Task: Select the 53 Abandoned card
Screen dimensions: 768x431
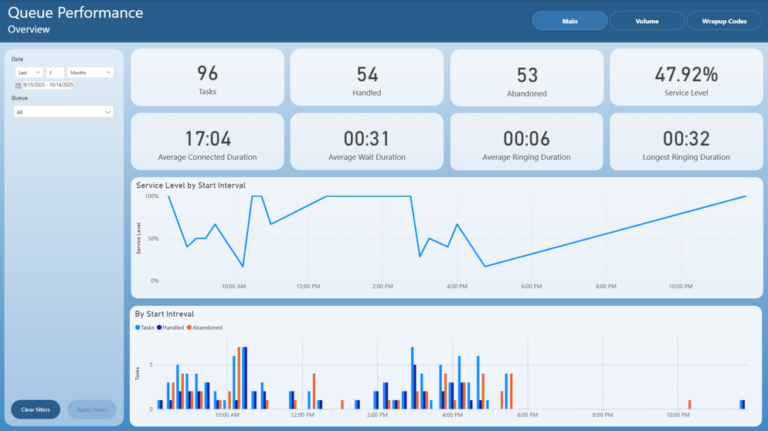Action: 527,77
